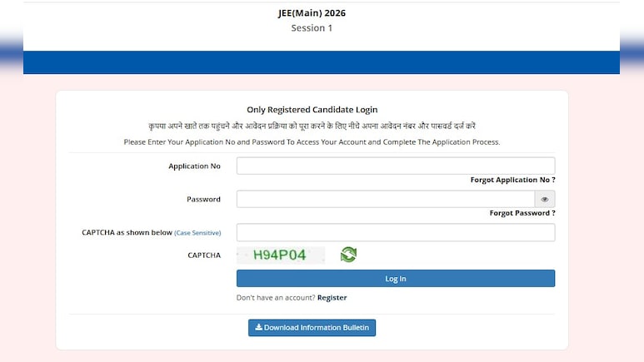
Task: Click the Log In button
Action: tap(396, 278)
